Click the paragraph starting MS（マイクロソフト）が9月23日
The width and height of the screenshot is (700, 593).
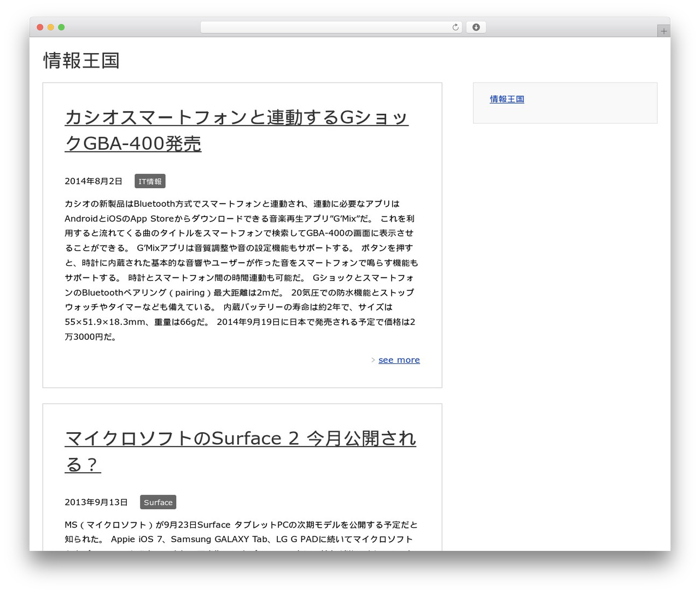[x=242, y=536]
